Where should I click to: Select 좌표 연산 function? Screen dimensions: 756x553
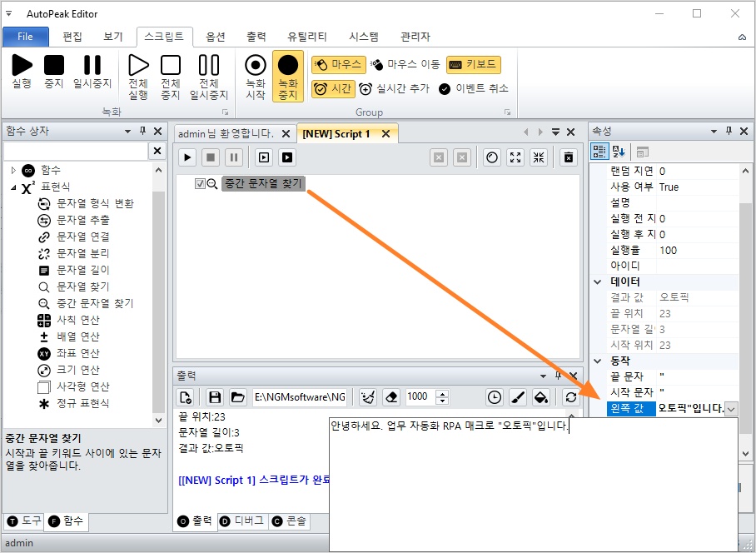coord(77,353)
